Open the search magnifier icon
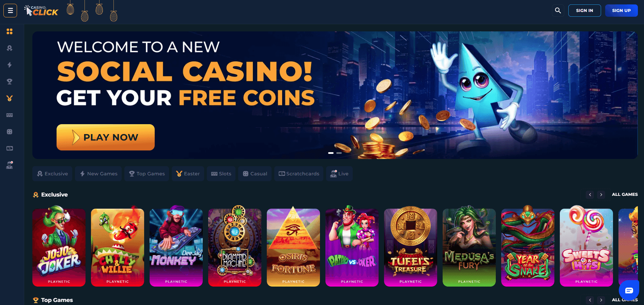Image resolution: width=644 pixels, height=305 pixels. pyautogui.click(x=558, y=11)
